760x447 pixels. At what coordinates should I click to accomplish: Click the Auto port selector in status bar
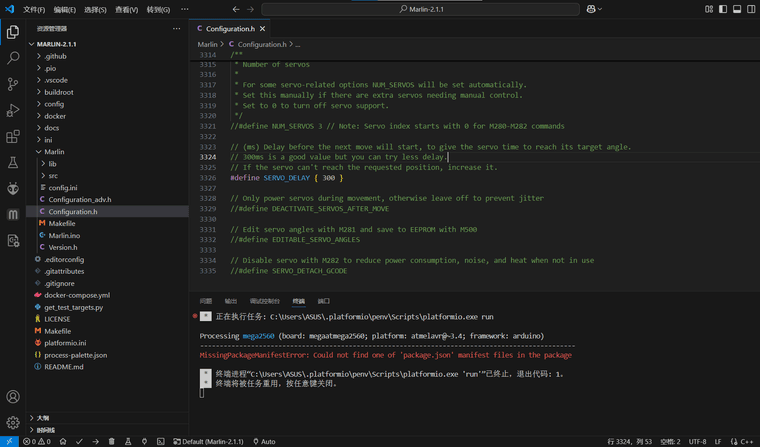[x=264, y=441]
